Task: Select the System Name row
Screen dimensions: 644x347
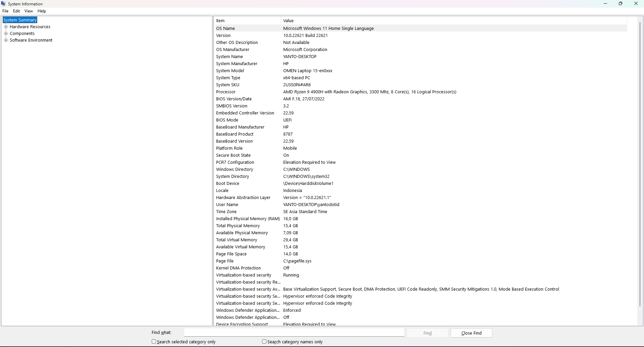Action: tap(421, 57)
